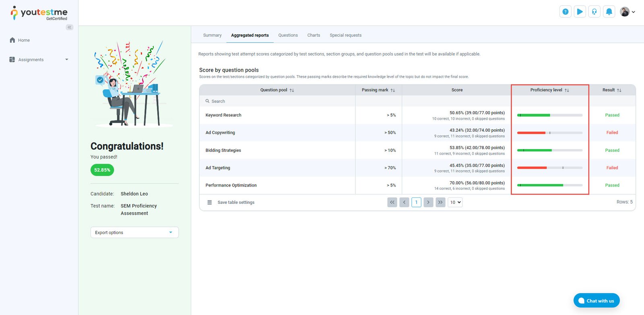Viewport: 644px width, 315px height.
Task: Sort by Proficiency level column
Action: click(567, 90)
